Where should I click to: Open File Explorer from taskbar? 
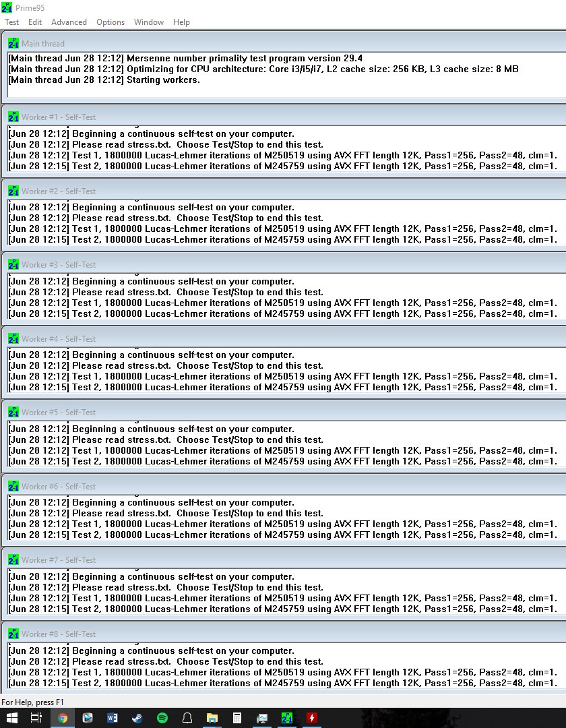212,718
